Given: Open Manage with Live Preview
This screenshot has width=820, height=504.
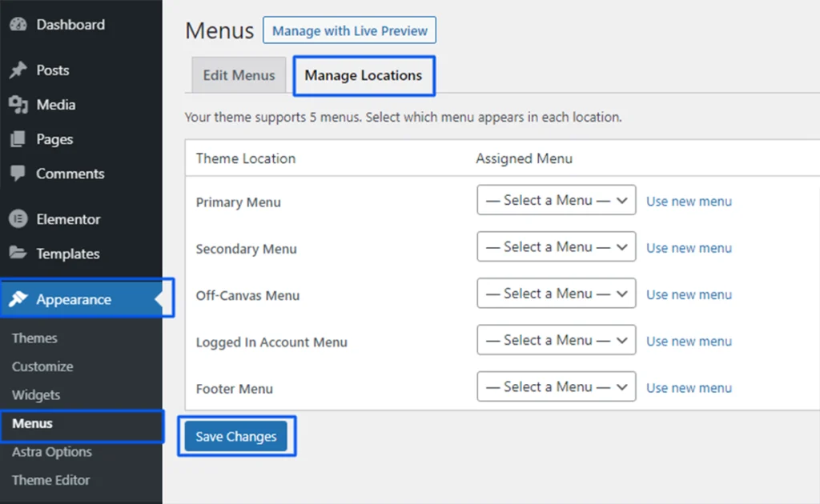Looking at the screenshot, I should point(349,30).
